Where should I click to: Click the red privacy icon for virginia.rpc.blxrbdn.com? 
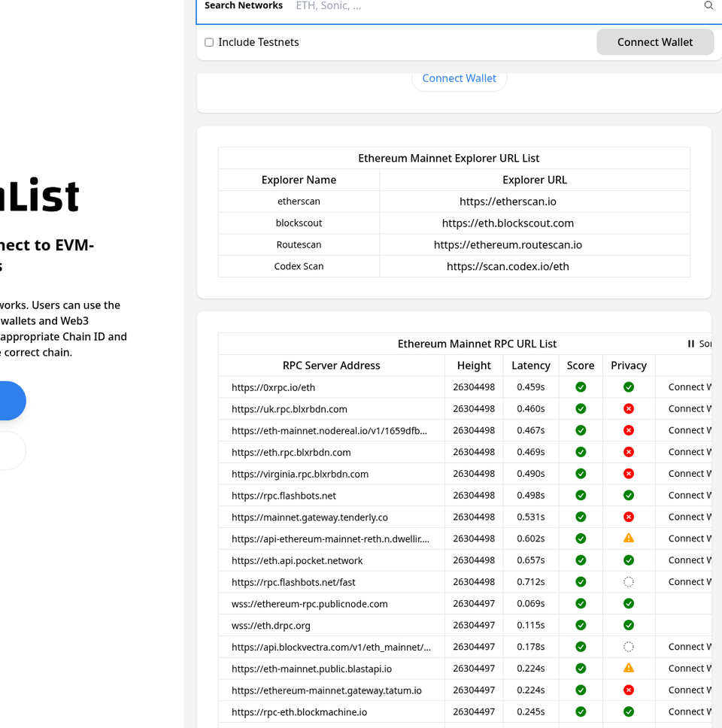[x=629, y=474]
